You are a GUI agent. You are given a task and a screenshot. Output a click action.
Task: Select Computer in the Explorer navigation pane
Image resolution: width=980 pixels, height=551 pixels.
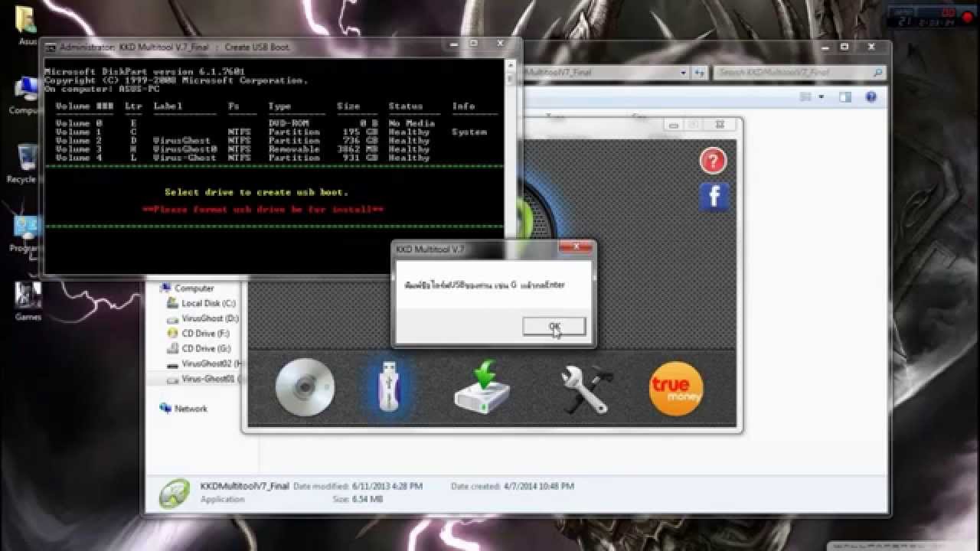pos(194,289)
